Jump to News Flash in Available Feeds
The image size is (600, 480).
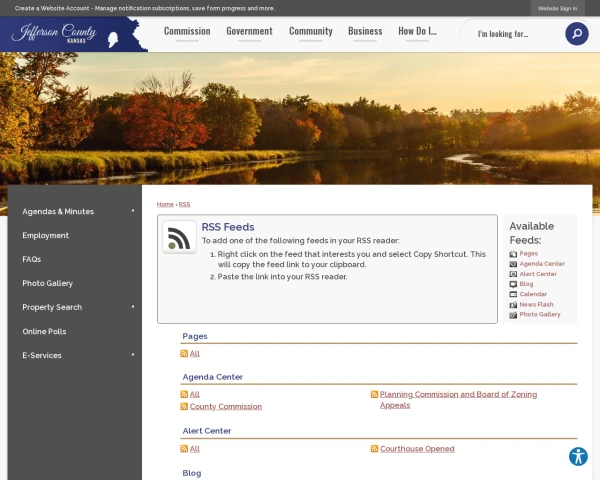[536, 305]
